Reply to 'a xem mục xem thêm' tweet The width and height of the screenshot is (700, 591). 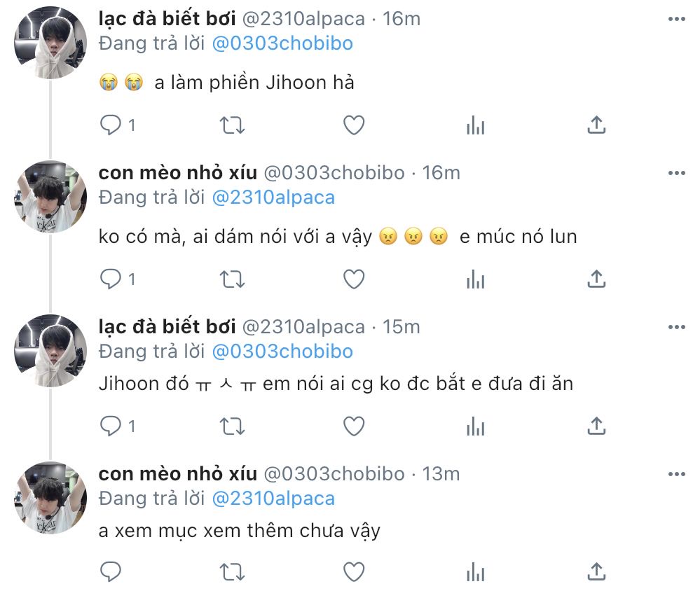(111, 571)
